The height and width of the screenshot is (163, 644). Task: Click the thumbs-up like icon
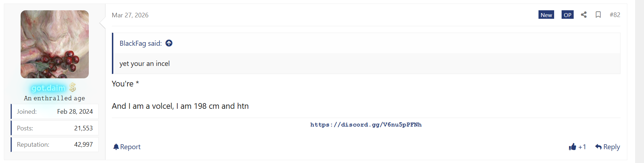point(572,147)
